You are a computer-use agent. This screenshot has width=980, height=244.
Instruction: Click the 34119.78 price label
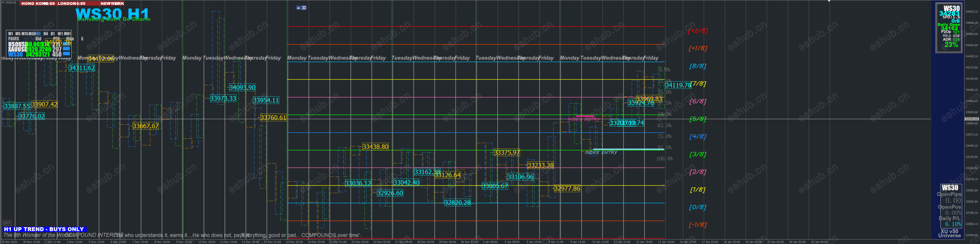coord(678,85)
